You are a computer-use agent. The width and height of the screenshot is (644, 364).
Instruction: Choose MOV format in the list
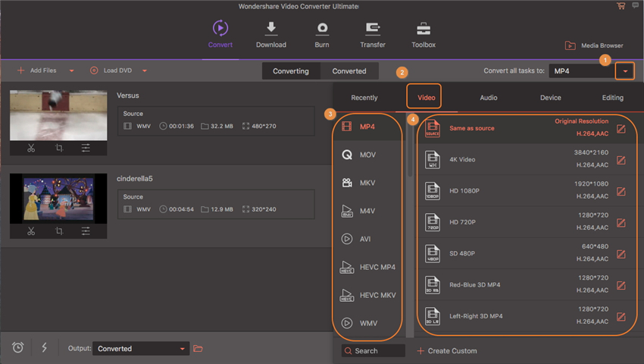point(368,155)
